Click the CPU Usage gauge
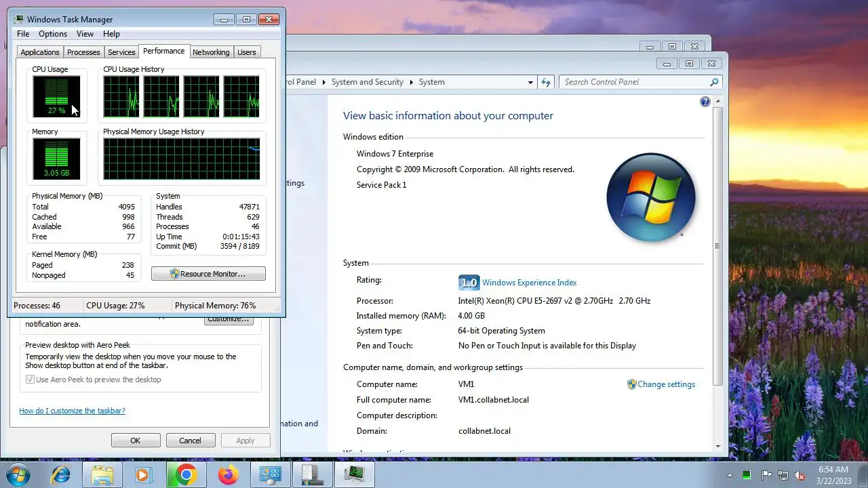 click(56, 96)
